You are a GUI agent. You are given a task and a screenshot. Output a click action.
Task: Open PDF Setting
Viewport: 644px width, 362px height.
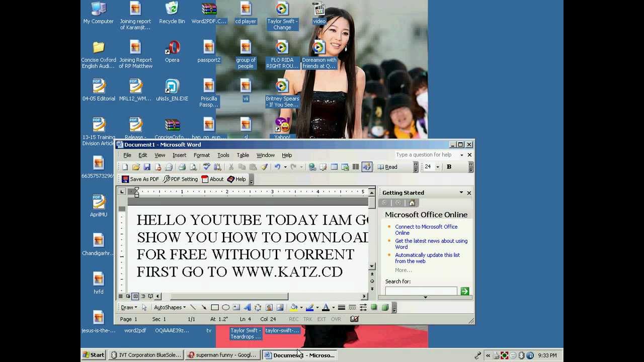(x=180, y=179)
